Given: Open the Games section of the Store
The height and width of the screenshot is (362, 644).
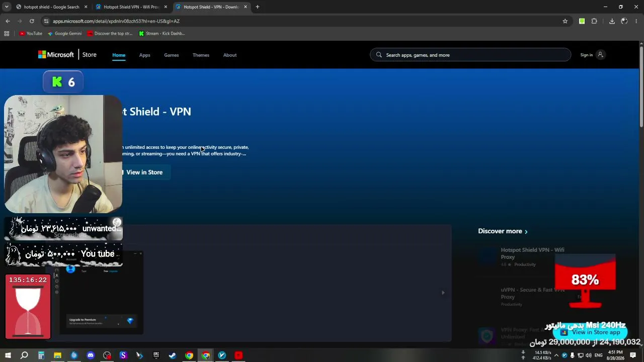Looking at the screenshot, I should [172, 55].
